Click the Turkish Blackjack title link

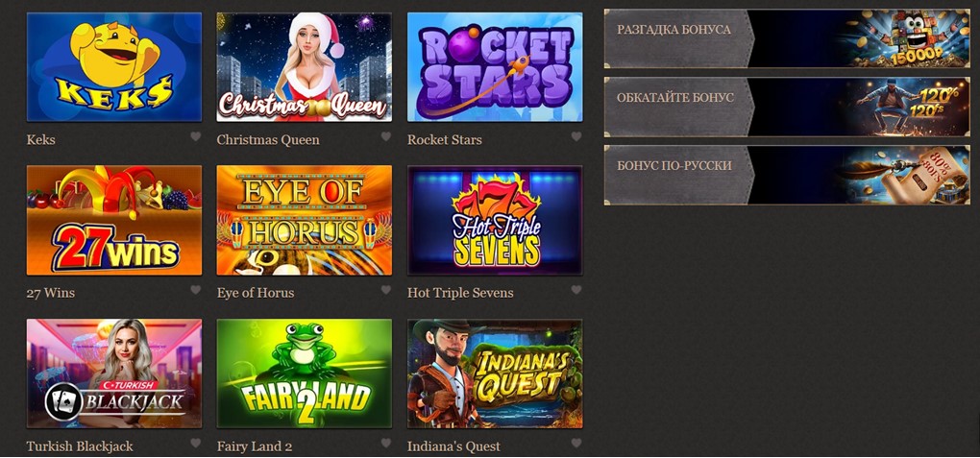(x=80, y=446)
